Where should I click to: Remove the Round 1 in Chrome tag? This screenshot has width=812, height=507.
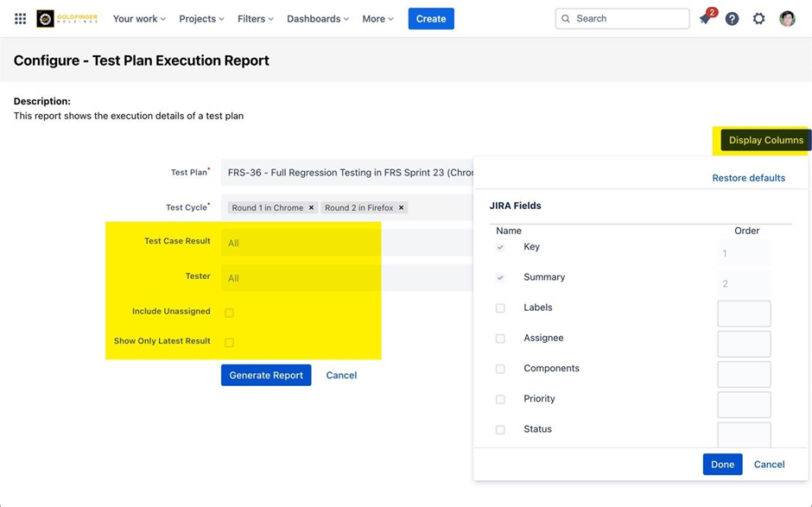coord(311,208)
